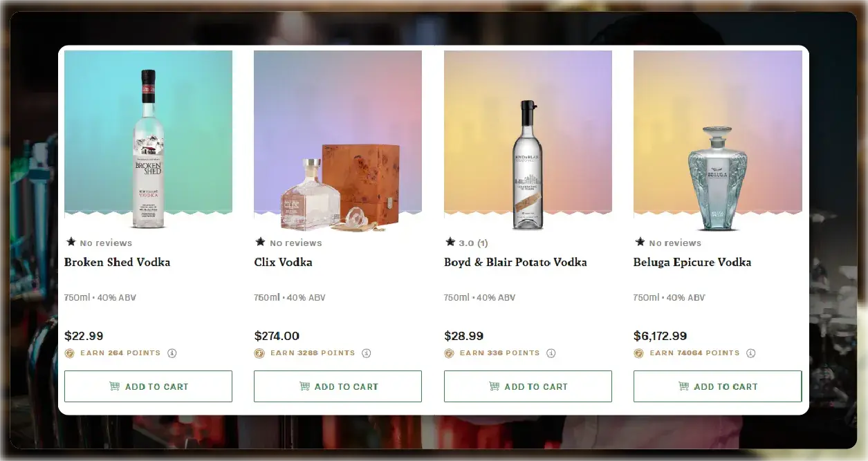The width and height of the screenshot is (868, 461).
Task: Open the info tooltip next to EARN 264 POINTS
Action: (171, 352)
